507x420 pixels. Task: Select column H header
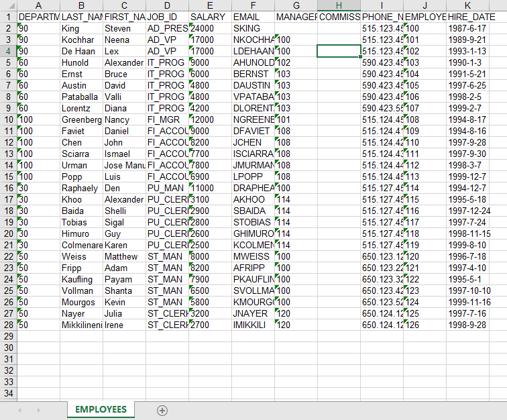[x=339, y=5]
